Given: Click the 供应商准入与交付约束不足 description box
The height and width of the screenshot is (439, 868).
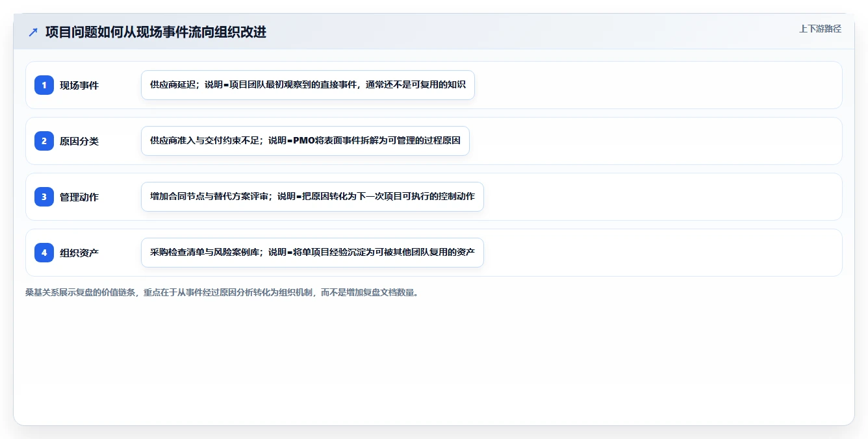Looking at the screenshot, I should [305, 141].
